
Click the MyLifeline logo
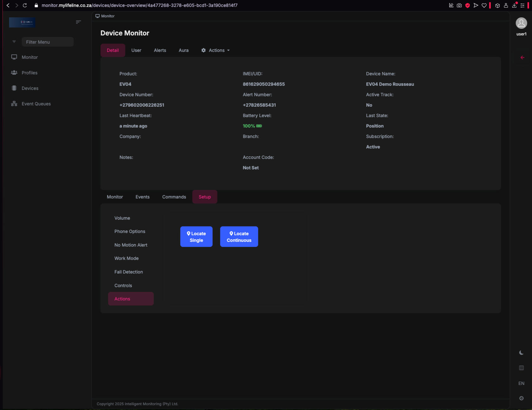click(22, 22)
